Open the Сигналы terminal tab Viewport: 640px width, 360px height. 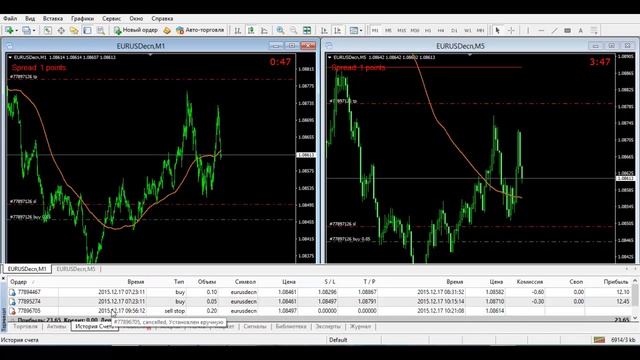click(255, 327)
